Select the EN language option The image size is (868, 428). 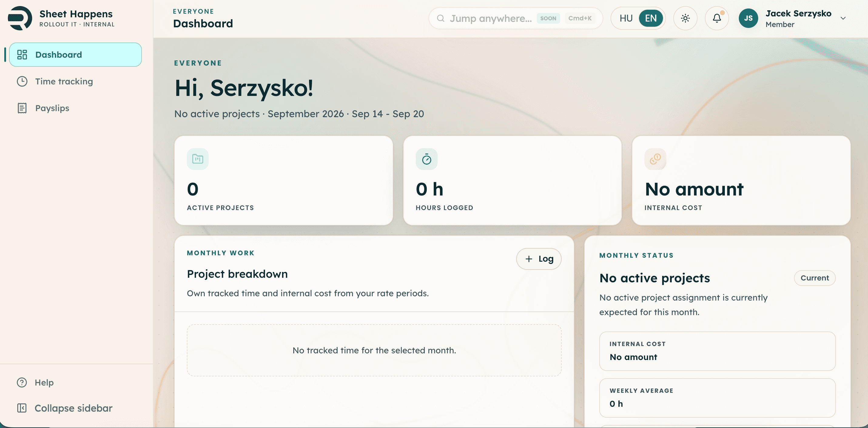click(x=651, y=18)
